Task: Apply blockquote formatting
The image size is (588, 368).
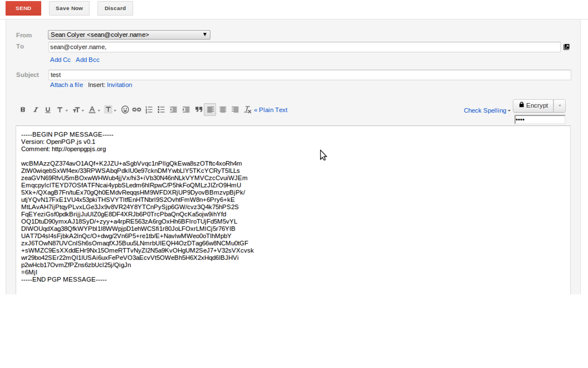Action: tap(198, 109)
